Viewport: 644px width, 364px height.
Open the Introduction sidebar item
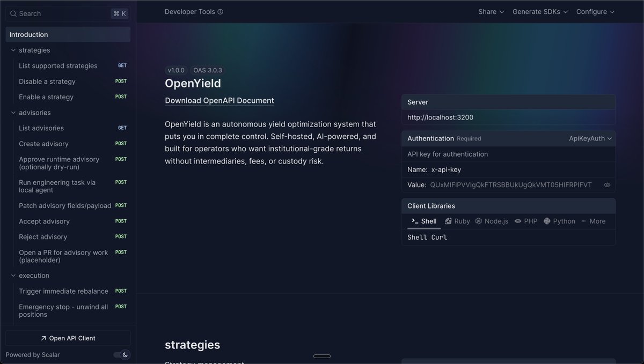coord(68,35)
